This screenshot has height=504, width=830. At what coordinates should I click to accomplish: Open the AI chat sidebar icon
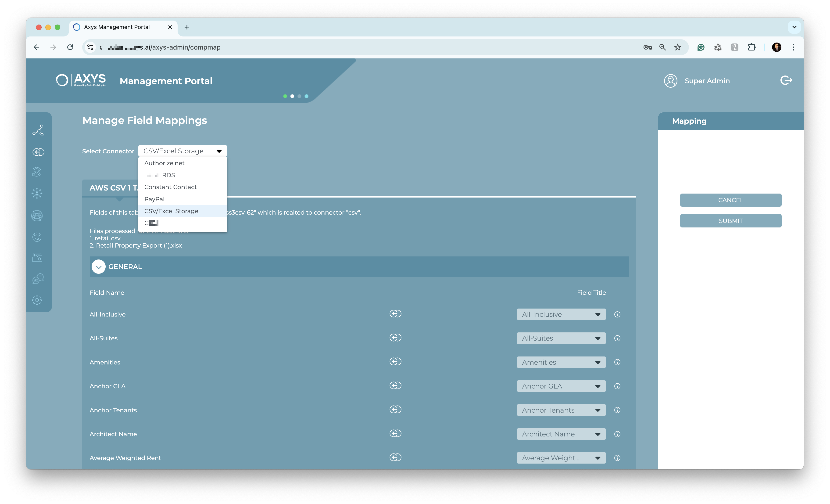tap(38, 279)
